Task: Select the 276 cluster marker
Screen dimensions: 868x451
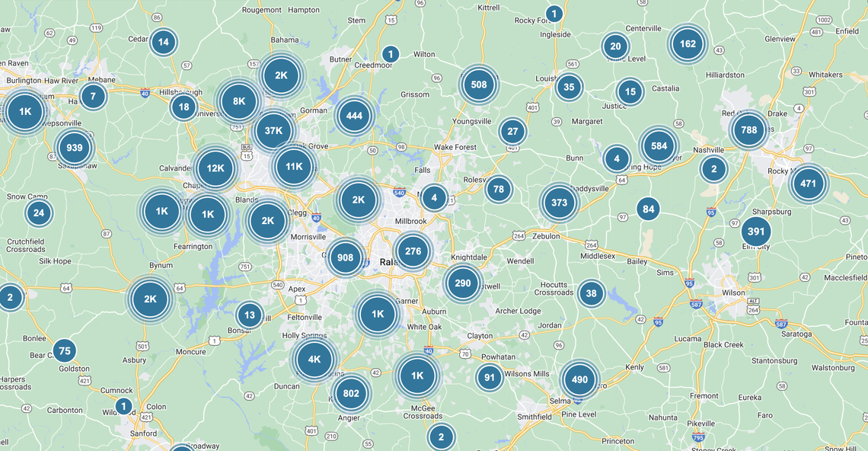Action: click(x=413, y=251)
